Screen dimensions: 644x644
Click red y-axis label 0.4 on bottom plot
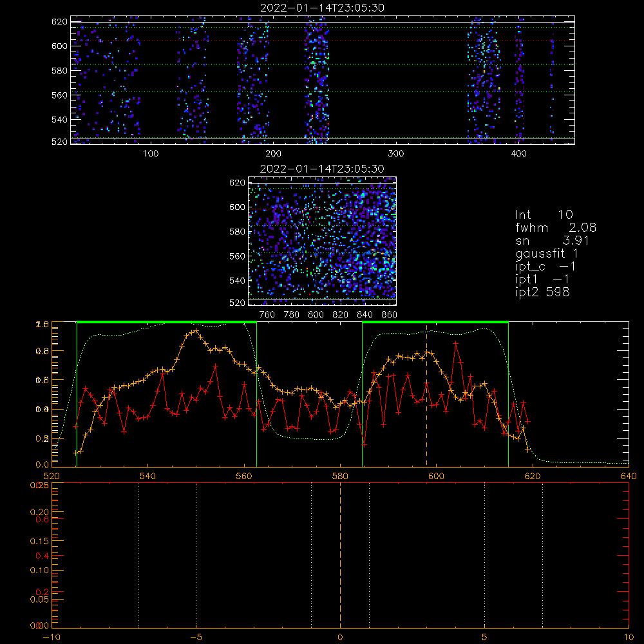coord(43,556)
